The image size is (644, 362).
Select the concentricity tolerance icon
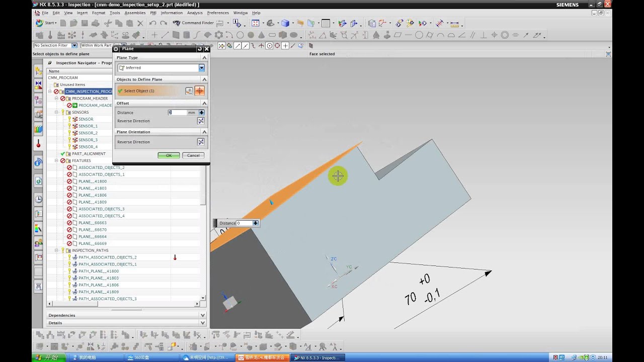pos(505,35)
